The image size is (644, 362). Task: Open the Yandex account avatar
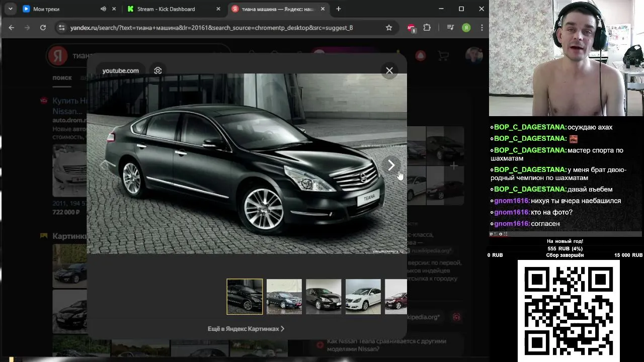pos(473,55)
